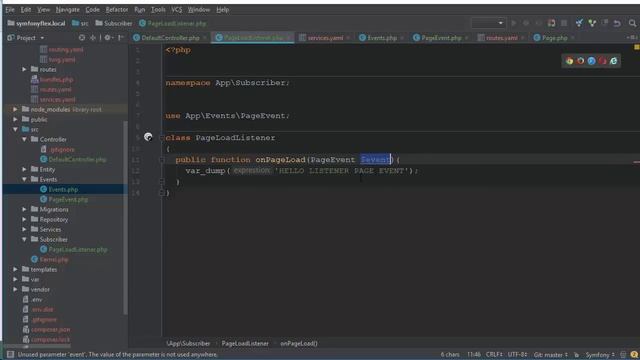Switch to routes.yaml tab
The width and height of the screenshot is (640, 360).
pos(502,38)
